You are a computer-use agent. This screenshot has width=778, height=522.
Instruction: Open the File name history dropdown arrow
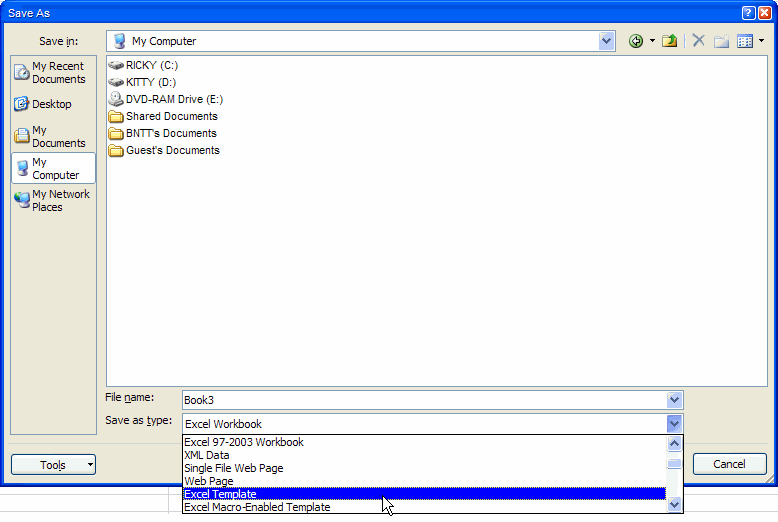point(674,400)
